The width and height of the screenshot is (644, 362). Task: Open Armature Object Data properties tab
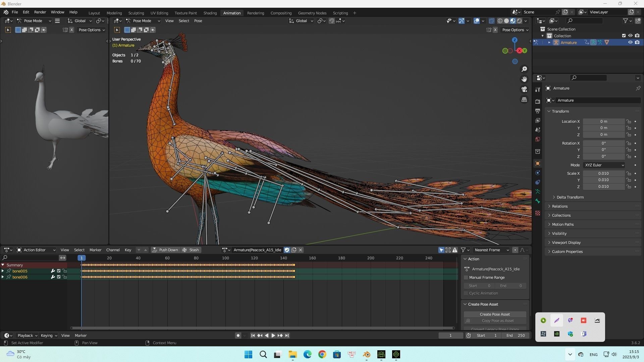[x=538, y=192]
